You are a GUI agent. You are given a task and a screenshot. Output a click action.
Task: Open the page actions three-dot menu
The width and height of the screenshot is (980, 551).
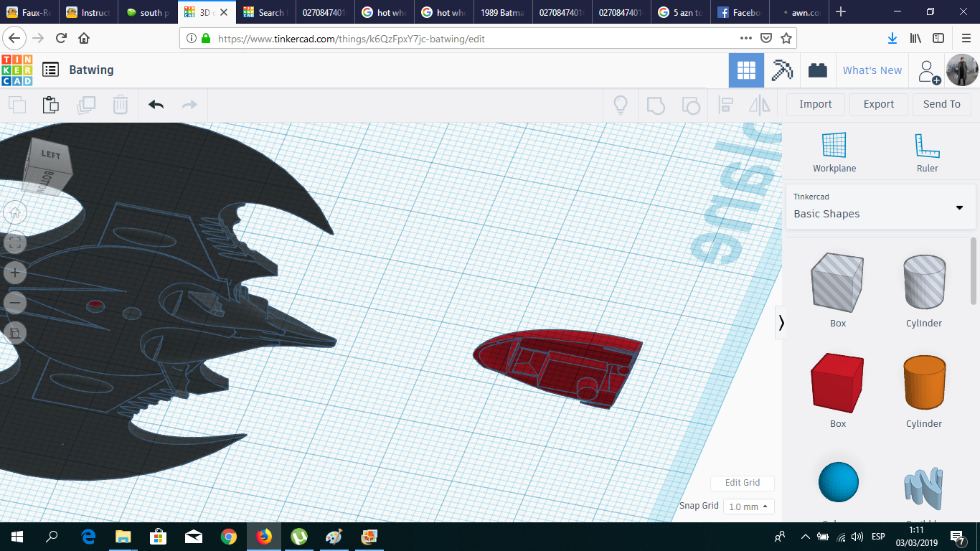(x=746, y=38)
